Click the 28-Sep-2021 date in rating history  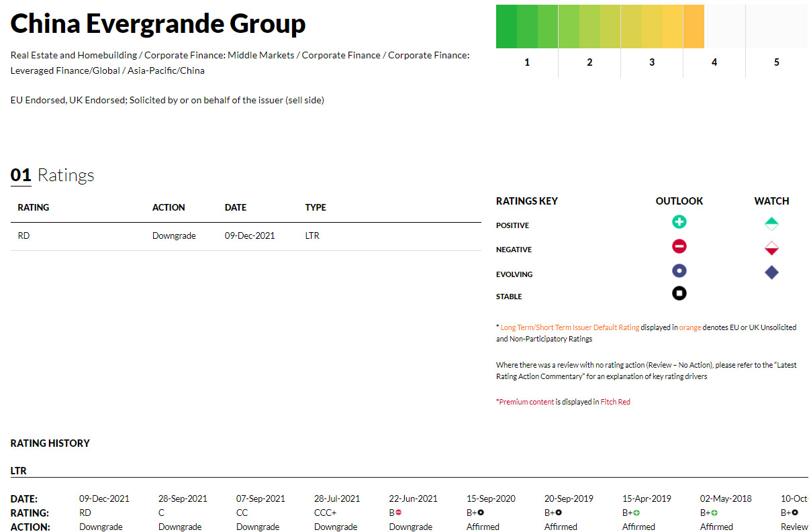click(183, 498)
